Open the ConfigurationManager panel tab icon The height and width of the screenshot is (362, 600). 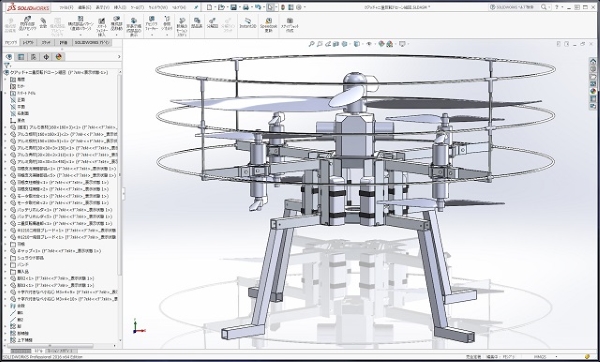[x=34, y=57]
